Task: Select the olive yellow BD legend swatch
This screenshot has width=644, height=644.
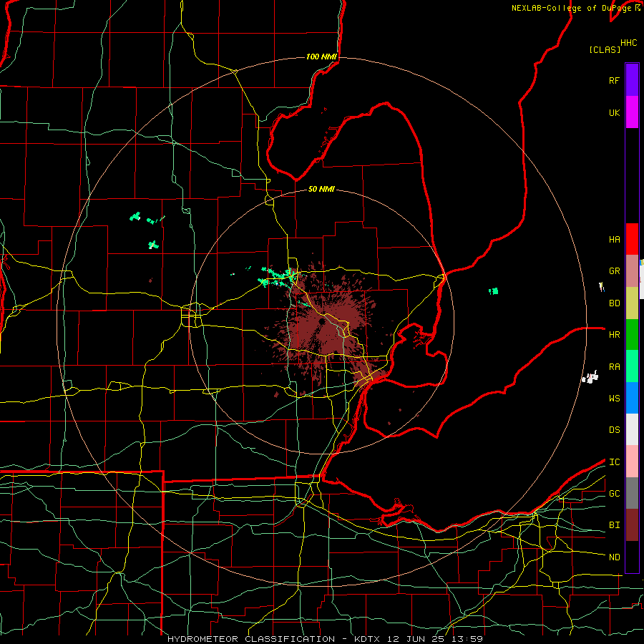Action: click(x=632, y=303)
